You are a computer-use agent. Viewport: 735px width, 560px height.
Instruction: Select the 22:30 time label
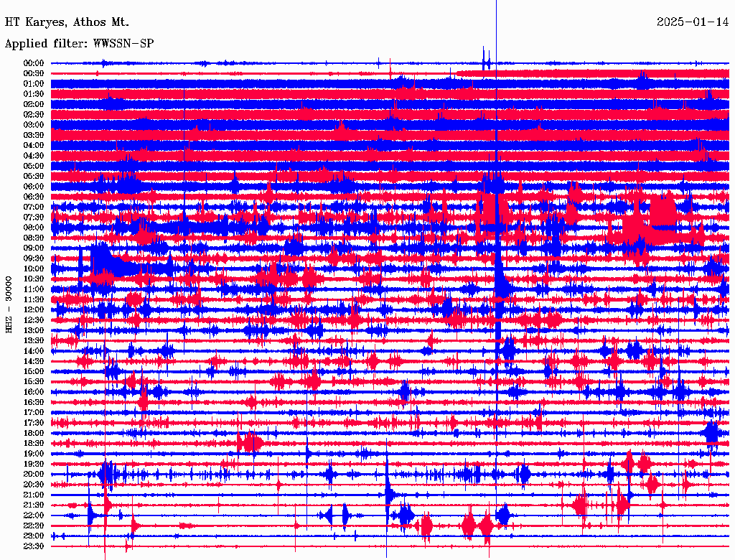[34, 526]
